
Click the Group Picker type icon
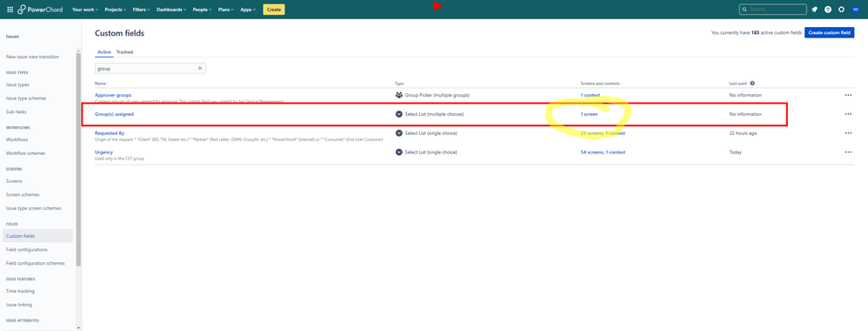click(x=399, y=95)
